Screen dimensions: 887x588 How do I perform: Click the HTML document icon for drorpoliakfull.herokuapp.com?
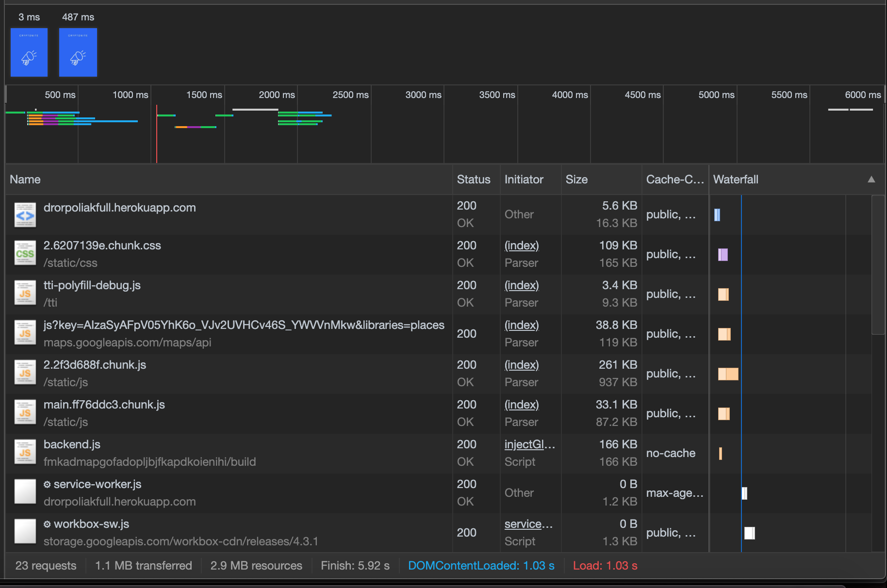tap(25, 215)
